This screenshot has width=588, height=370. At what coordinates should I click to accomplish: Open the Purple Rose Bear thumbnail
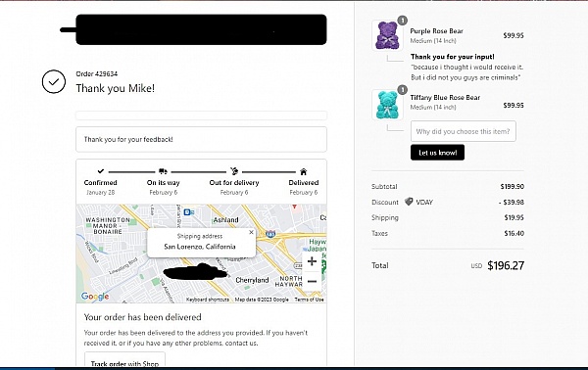click(x=387, y=35)
